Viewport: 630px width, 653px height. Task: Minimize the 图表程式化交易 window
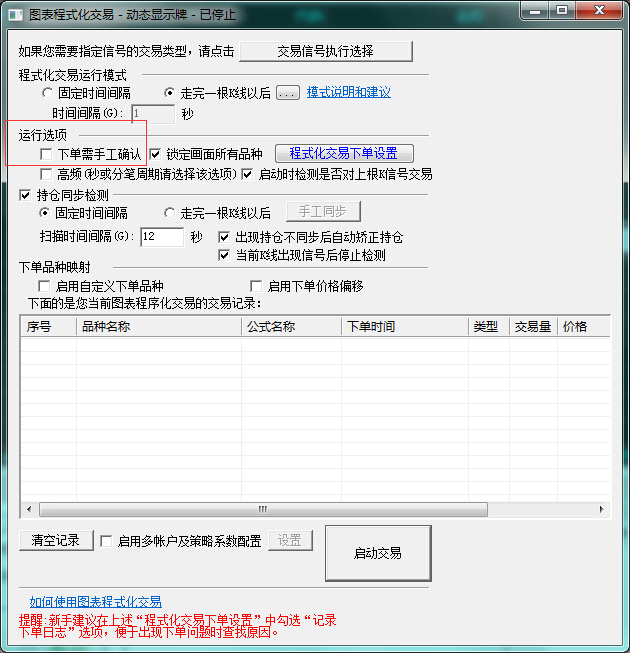[535, 11]
